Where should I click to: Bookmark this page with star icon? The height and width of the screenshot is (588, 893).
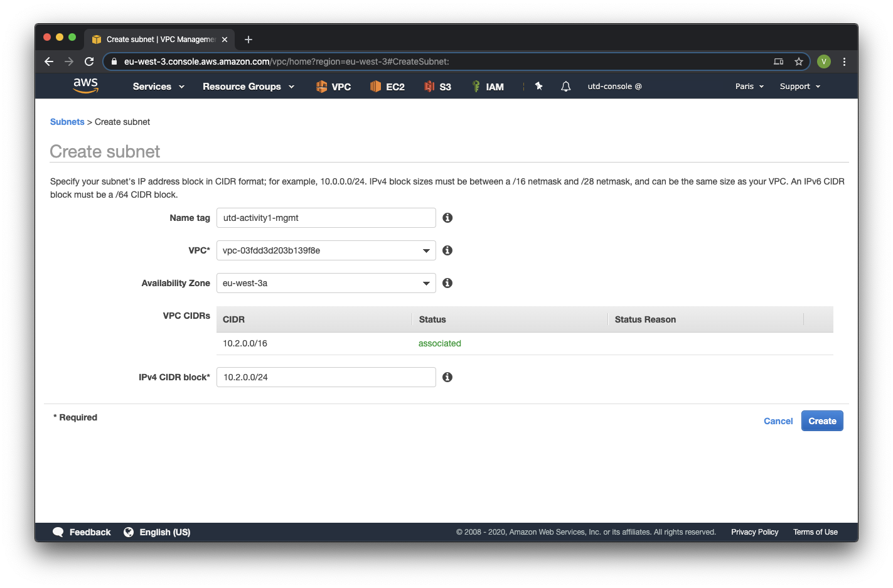[799, 61]
